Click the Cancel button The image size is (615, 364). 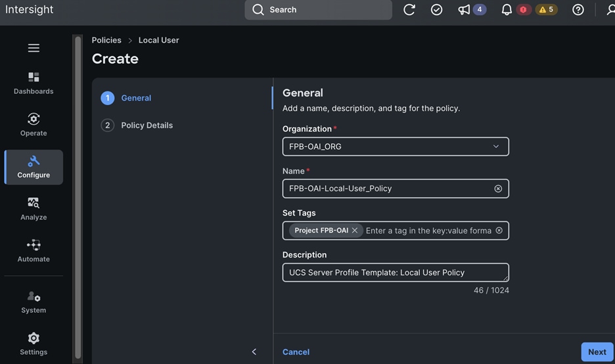(x=296, y=352)
